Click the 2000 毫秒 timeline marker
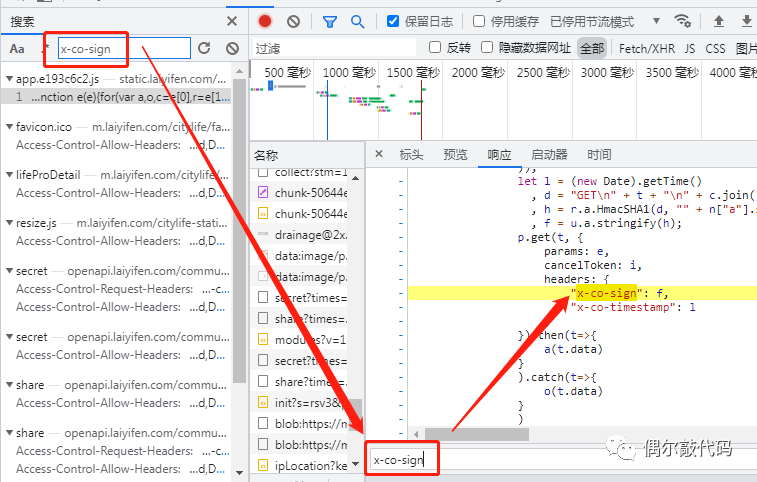This screenshot has height=482, width=757. point(478,72)
